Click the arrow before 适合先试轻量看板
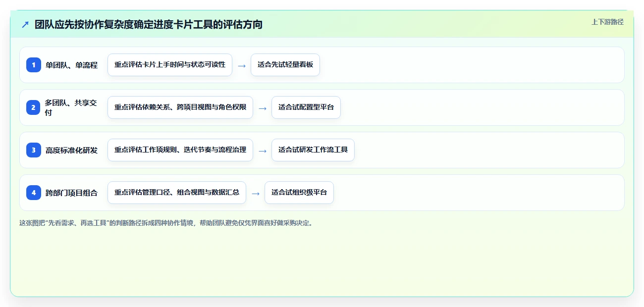The height and width of the screenshot is (307, 644). pyautogui.click(x=241, y=65)
